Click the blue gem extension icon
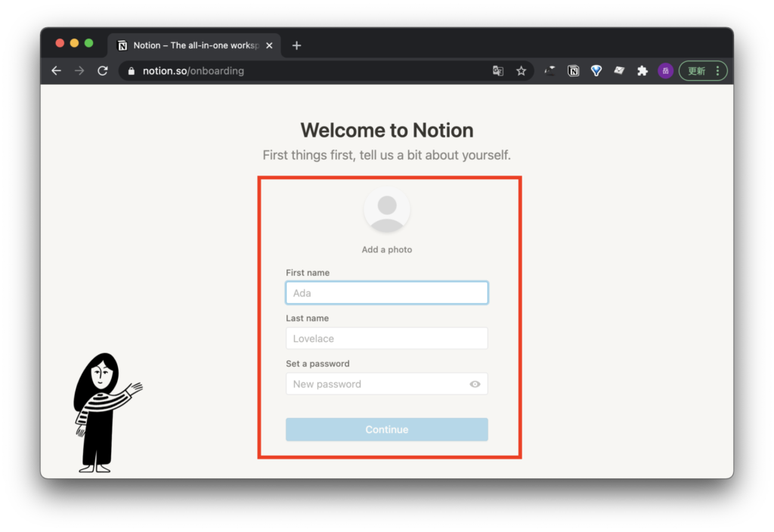Viewport: 774px width, 532px height. pyautogui.click(x=596, y=70)
